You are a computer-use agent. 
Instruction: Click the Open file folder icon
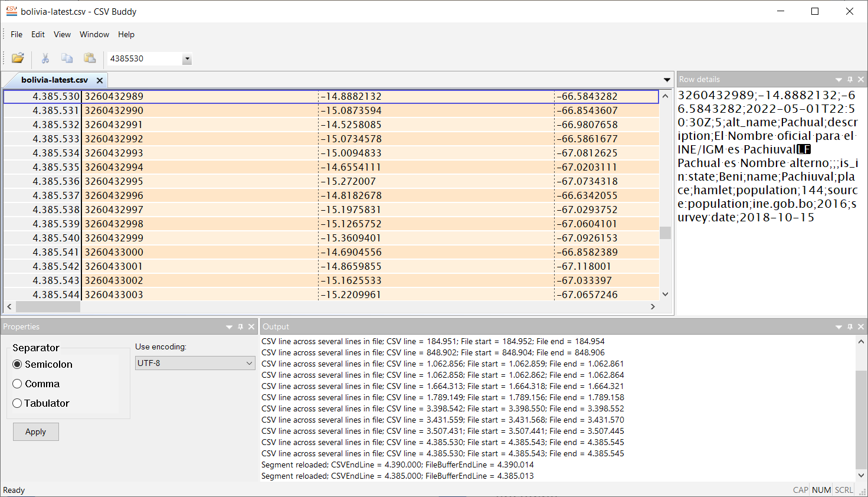[x=18, y=58]
